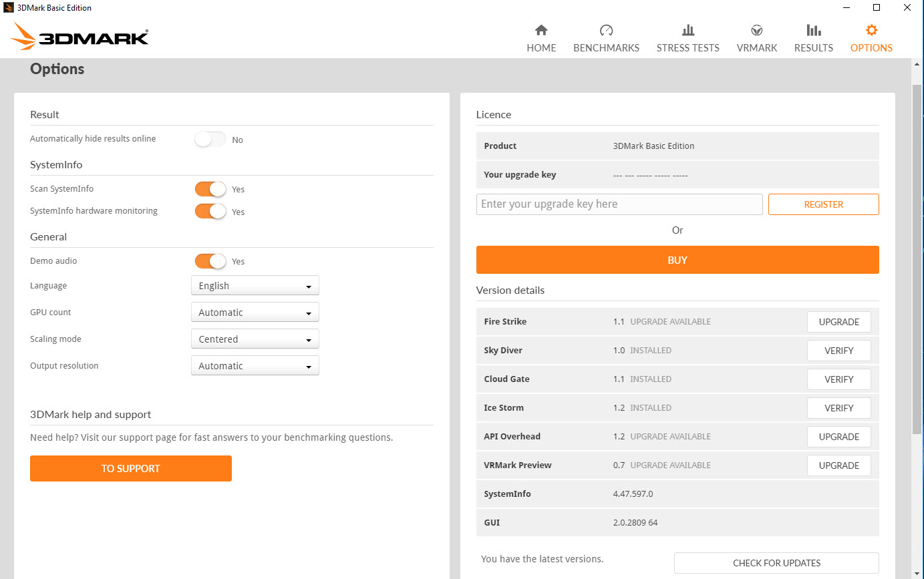
Task: Click CHECK FOR UPDATES button
Action: [776, 563]
